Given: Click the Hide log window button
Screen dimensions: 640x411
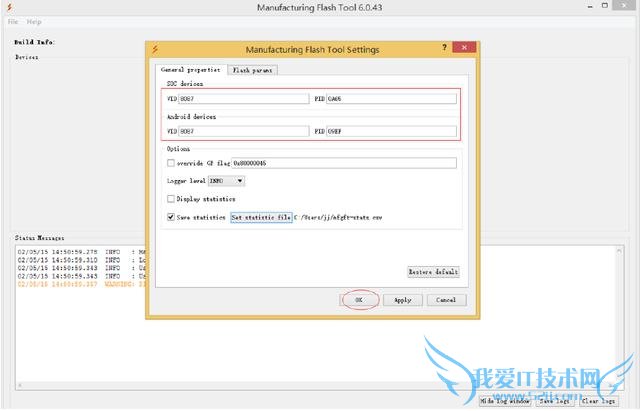Looking at the screenshot, I should coord(505,401).
